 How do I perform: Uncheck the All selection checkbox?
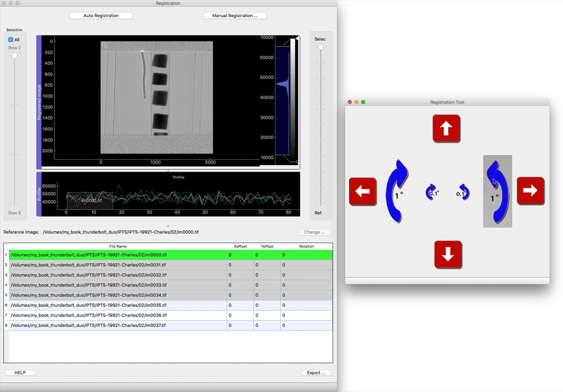pos(11,39)
